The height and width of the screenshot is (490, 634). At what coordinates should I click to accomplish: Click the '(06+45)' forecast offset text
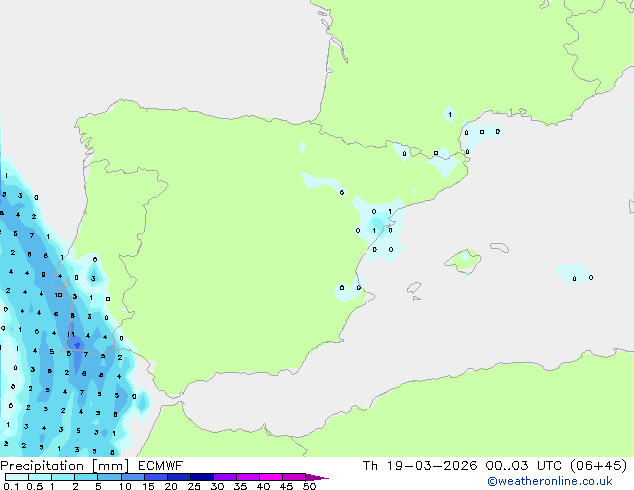[x=598, y=466]
